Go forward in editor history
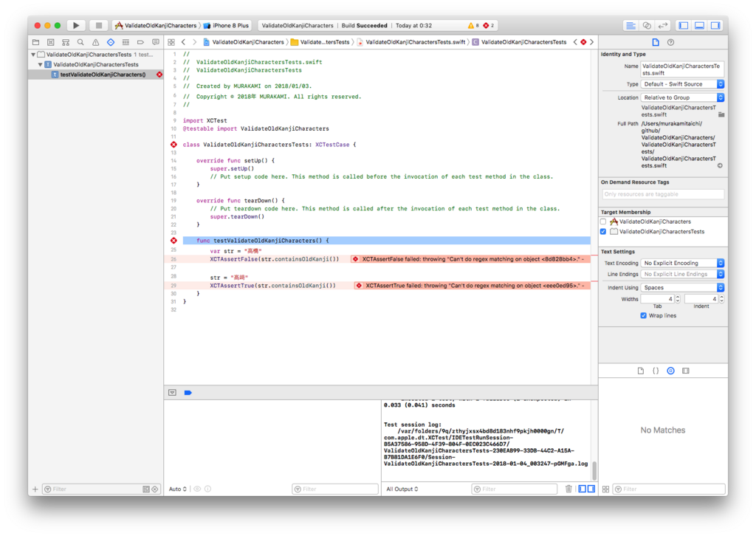Screen dimensions: 756x536 (x=194, y=42)
